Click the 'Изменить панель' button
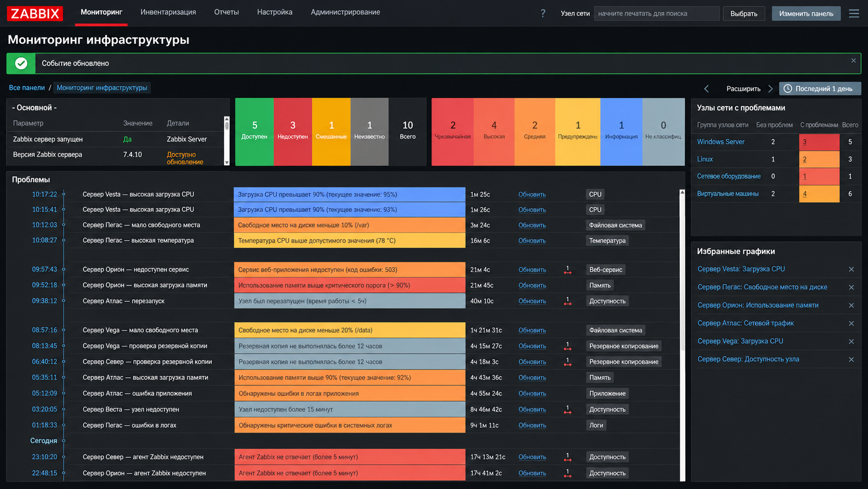The width and height of the screenshot is (868, 489). 806,14
